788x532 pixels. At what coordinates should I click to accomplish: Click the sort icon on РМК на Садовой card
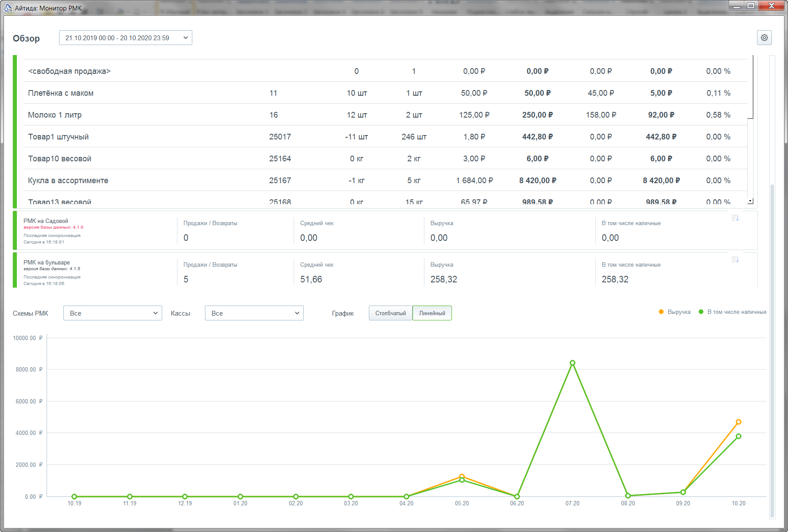coord(735,218)
